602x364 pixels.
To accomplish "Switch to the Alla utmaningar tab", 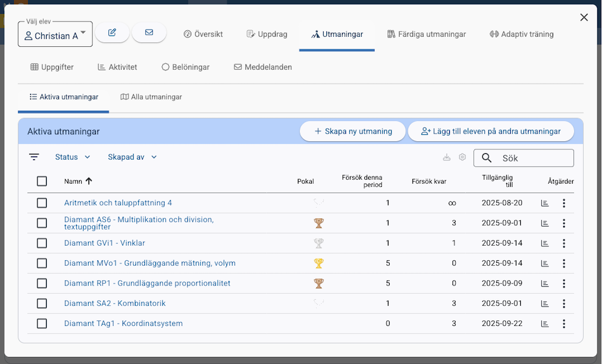I will tap(151, 97).
